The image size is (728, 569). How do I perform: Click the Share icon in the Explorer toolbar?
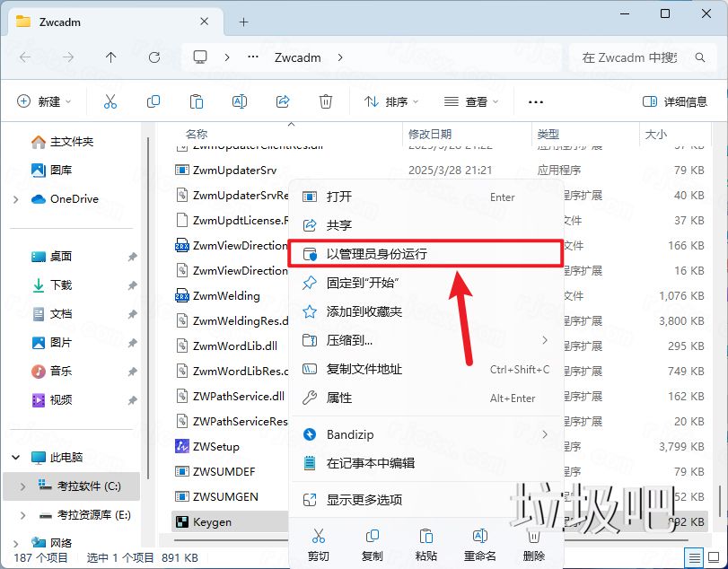[283, 101]
